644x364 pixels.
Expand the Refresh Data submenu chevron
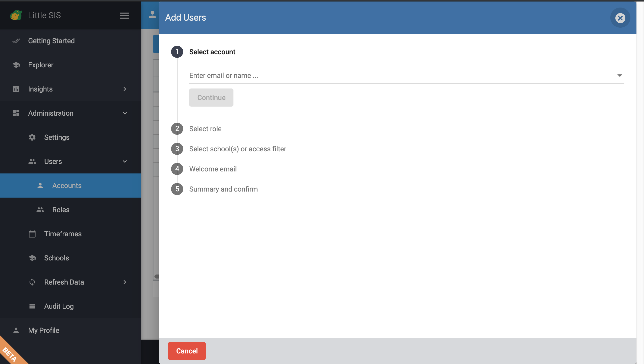tap(125, 282)
